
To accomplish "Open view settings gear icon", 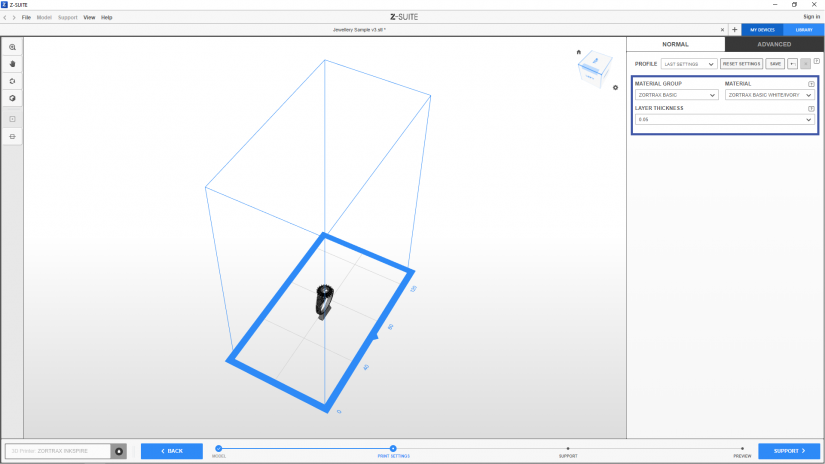I will tap(615, 88).
